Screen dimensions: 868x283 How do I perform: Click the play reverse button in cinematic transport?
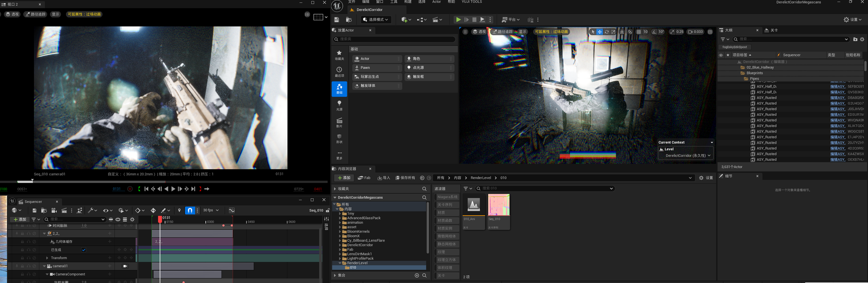(166, 189)
